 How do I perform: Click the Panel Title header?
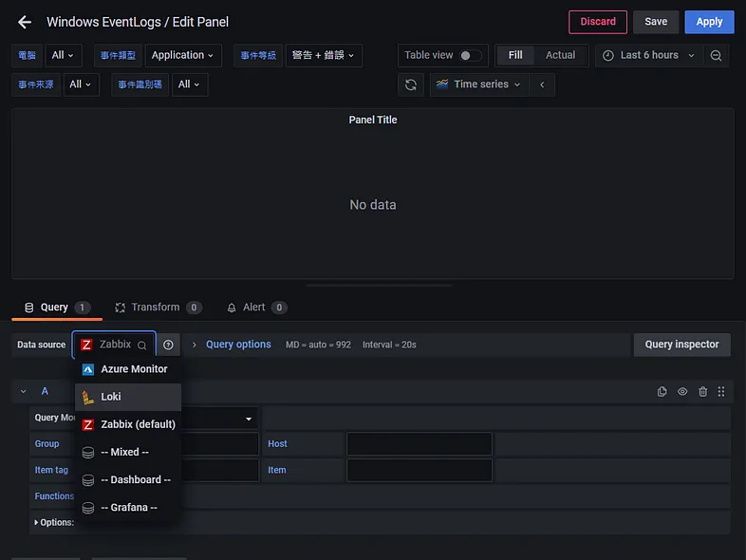pos(372,120)
